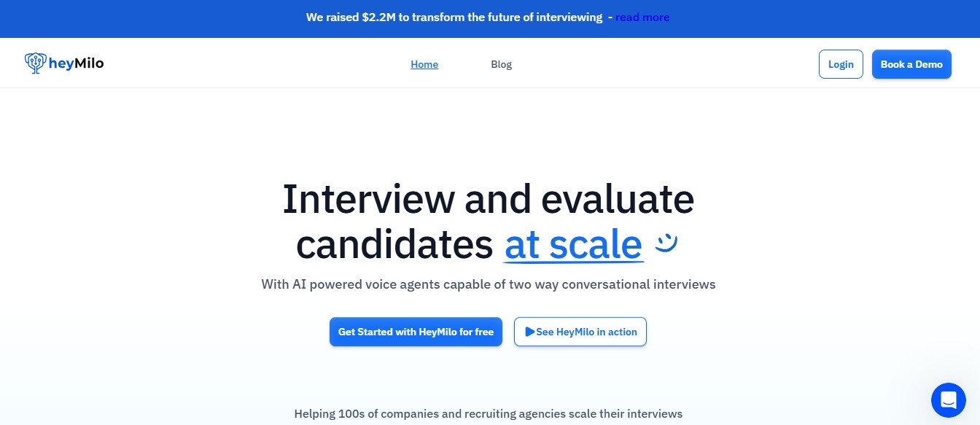The width and height of the screenshot is (980, 425).
Task: Click the play triangle icon
Action: pos(529,332)
